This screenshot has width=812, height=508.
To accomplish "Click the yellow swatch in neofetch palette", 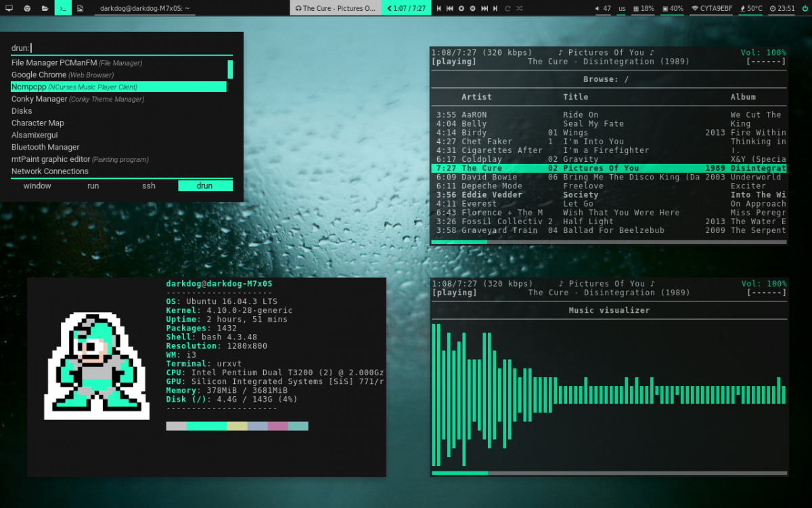I will (237, 426).
